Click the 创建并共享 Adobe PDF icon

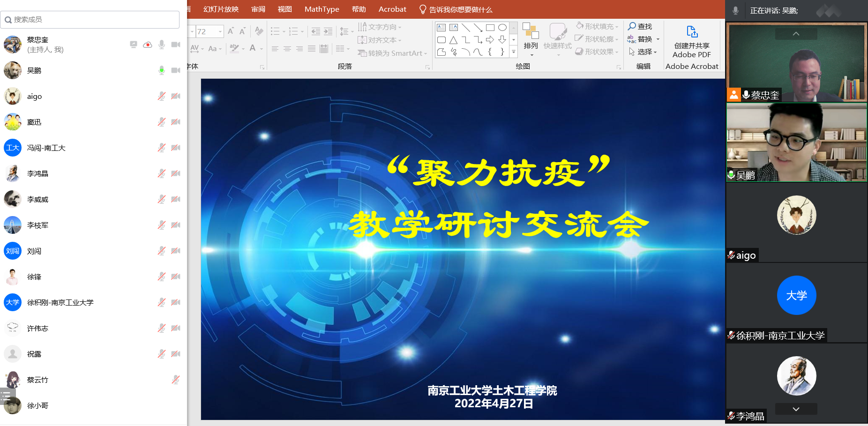pyautogui.click(x=692, y=32)
